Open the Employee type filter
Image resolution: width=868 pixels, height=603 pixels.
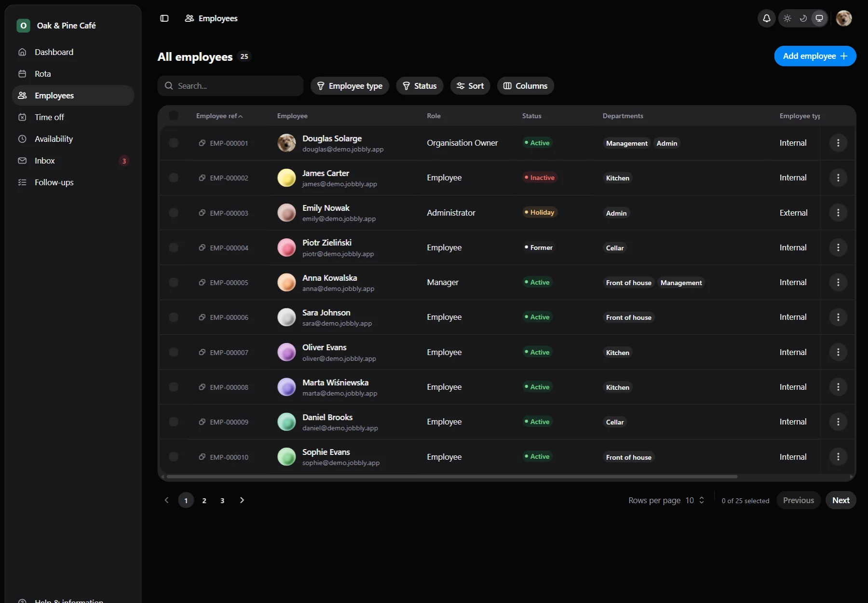[x=350, y=86]
